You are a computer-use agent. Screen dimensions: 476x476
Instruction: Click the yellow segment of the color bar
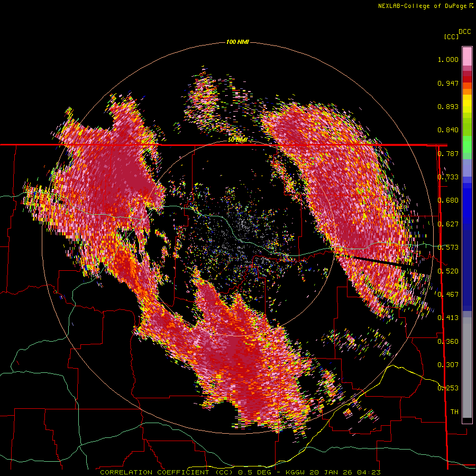(x=467, y=104)
